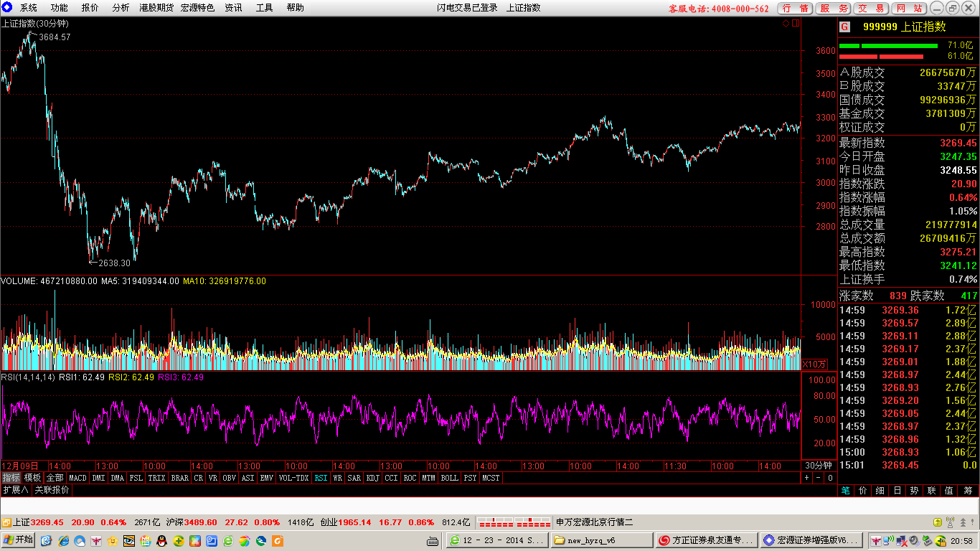This screenshot has height=551, width=980.
Task: Open new_hyzq_v6 folder taskbar button
Action: (x=602, y=540)
